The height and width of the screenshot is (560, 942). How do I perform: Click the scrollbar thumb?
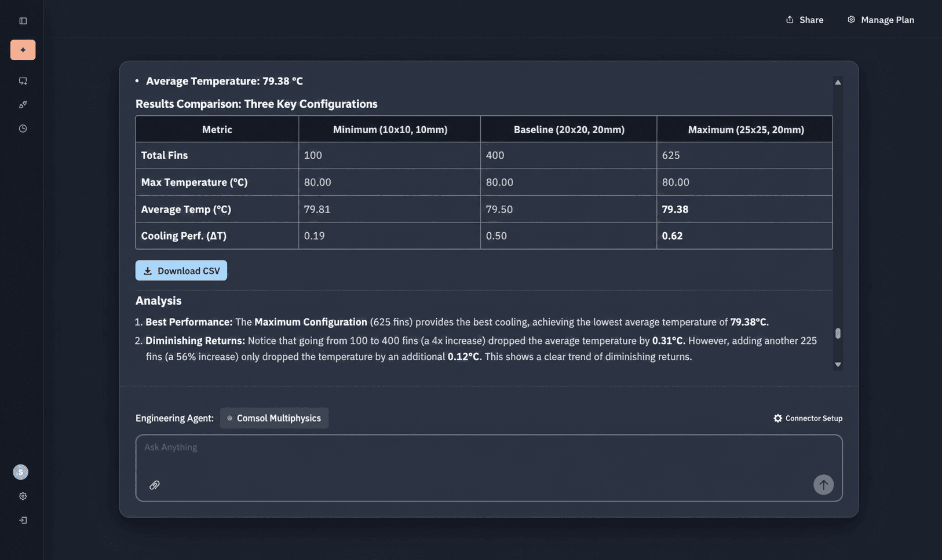838,334
